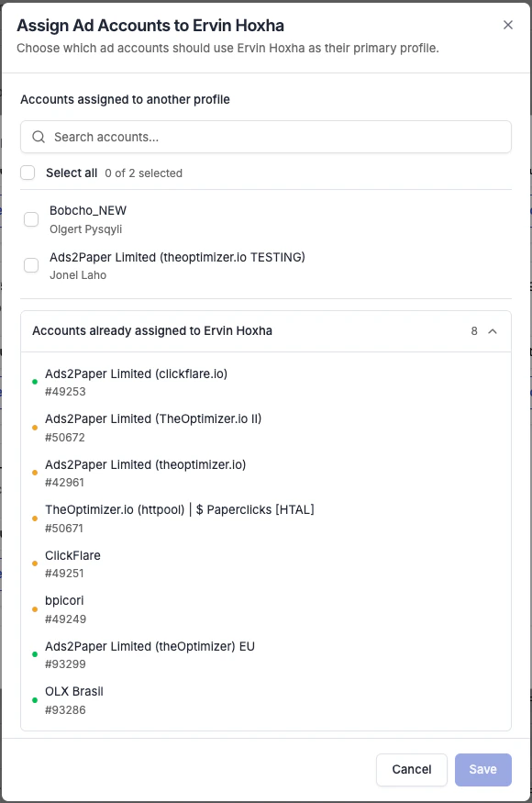Click account ID #49251

point(64,573)
